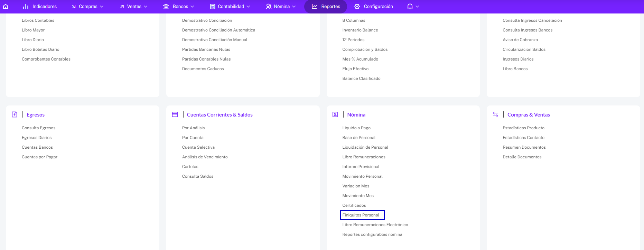
Task: Open Estadísticas Contacto report
Action: pos(523,138)
